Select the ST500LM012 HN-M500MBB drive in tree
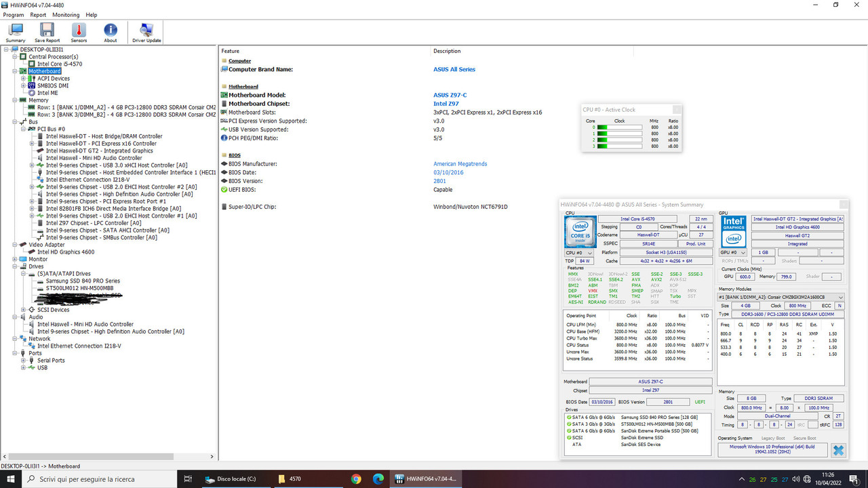The image size is (868, 488). coord(79,288)
